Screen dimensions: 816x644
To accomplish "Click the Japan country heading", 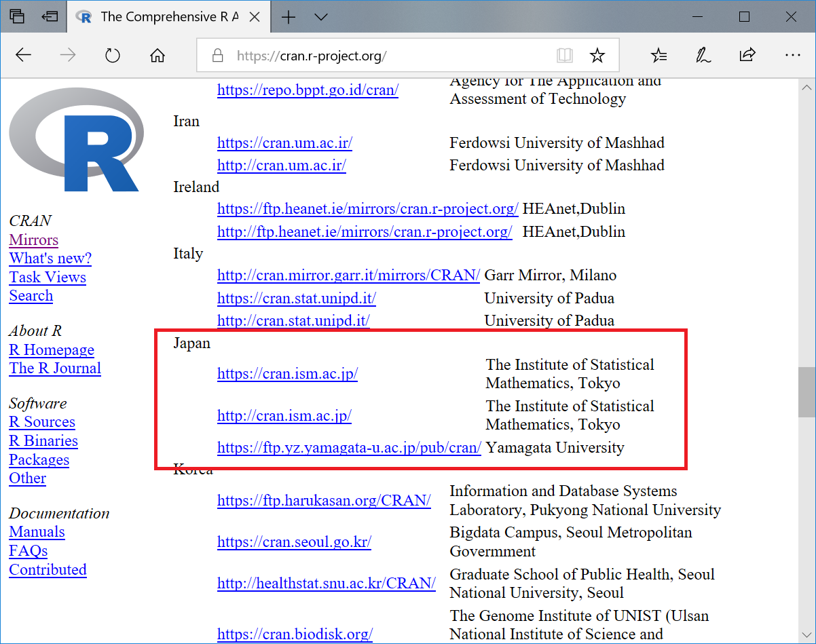I will coord(192,343).
